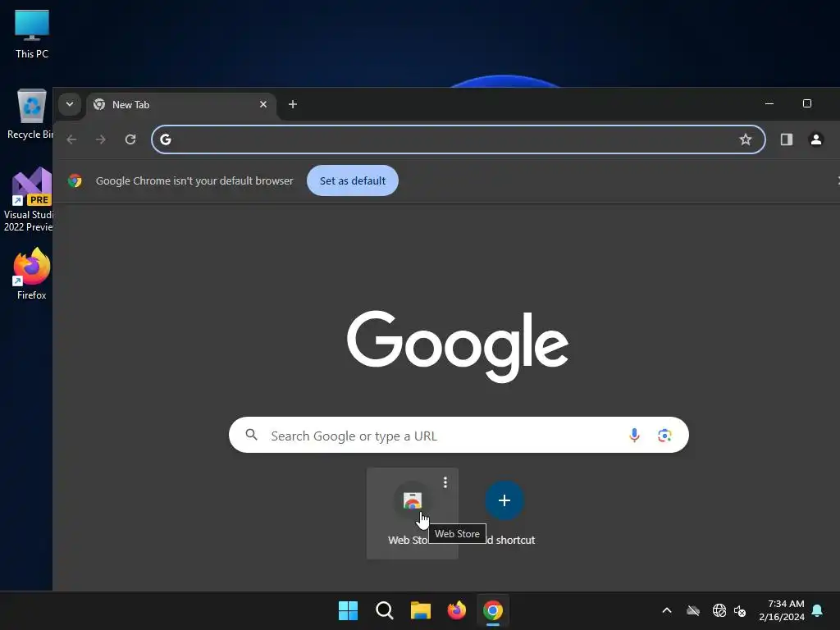
Task: Select the New Tab tab
Action: pos(181,105)
